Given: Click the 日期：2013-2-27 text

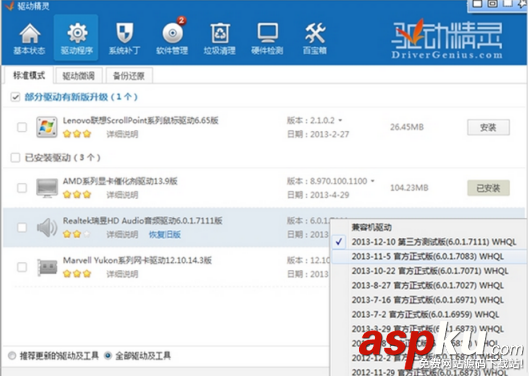Looking at the screenshot, I should [x=318, y=134].
